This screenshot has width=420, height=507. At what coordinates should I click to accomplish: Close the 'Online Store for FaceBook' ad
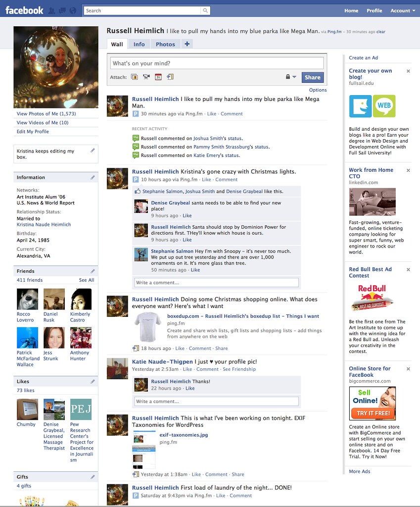[408, 368]
